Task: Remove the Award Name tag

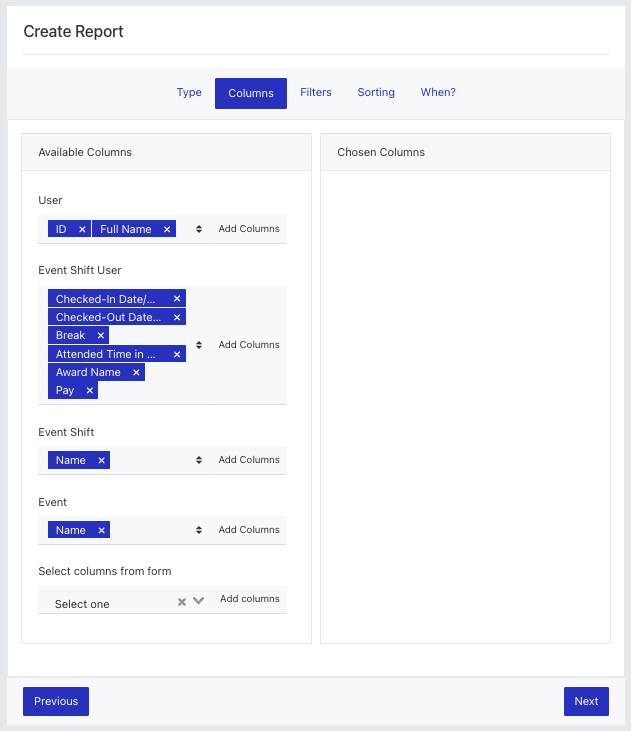Action: (x=136, y=372)
